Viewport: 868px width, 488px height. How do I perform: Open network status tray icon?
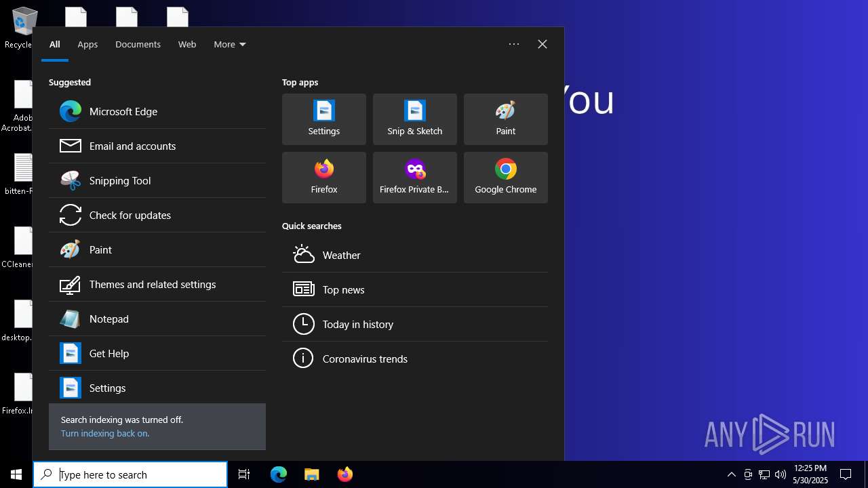[764, 474]
